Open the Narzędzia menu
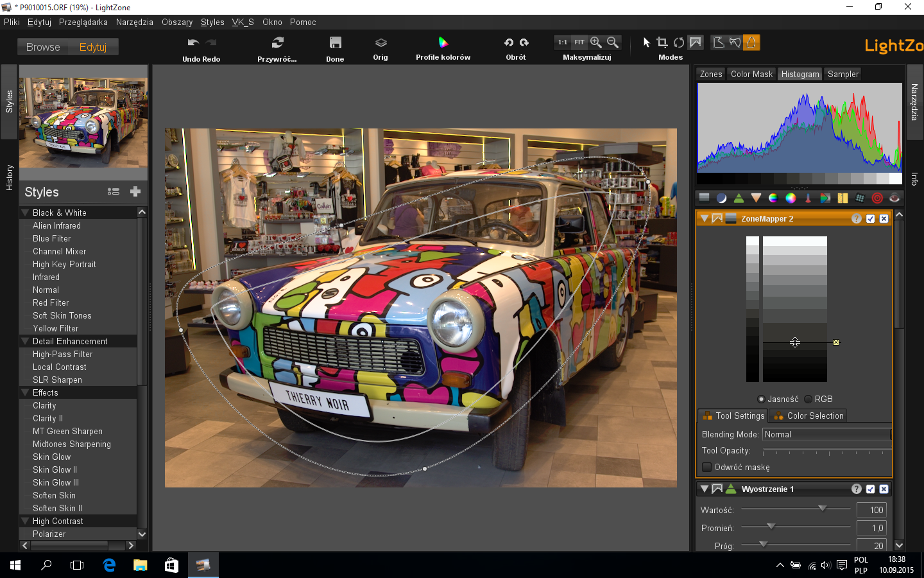924x578 pixels. tap(135, 22)
